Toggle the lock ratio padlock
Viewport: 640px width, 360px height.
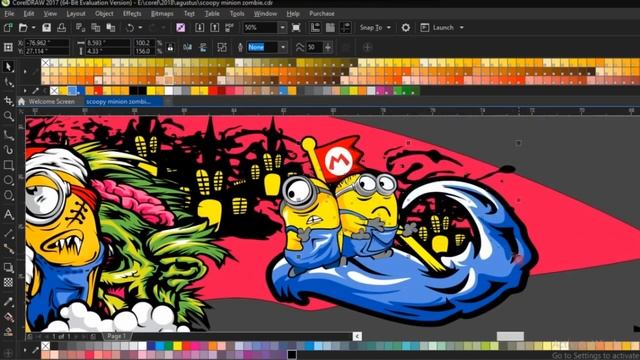pyautogui.click(x=170, y=47)
